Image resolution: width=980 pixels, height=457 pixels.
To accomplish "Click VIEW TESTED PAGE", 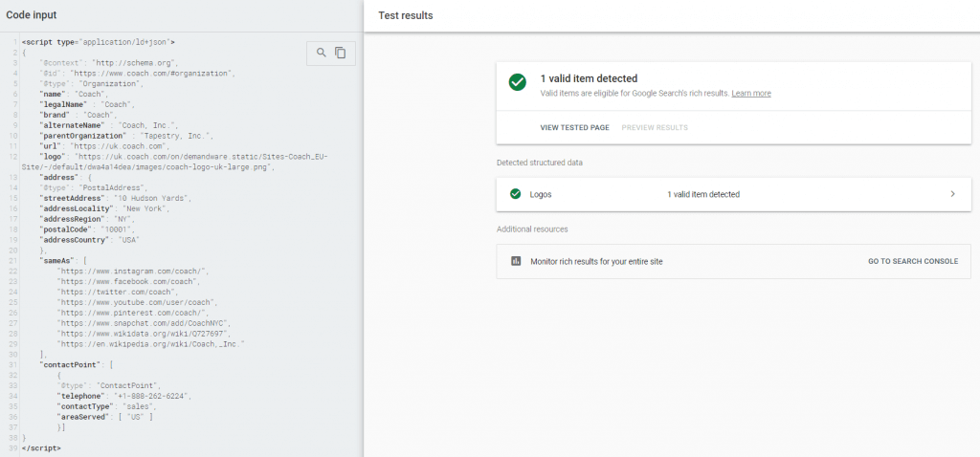I will point(574,128).
